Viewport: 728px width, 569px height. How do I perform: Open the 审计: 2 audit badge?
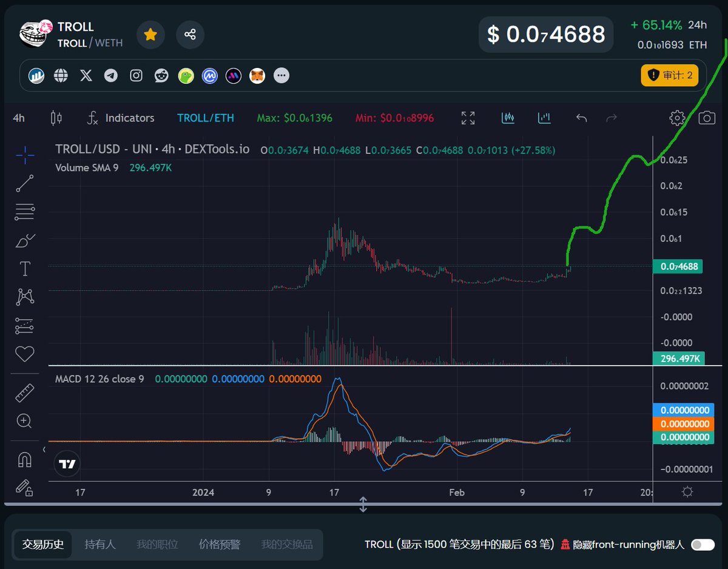(x=670, y=75)
